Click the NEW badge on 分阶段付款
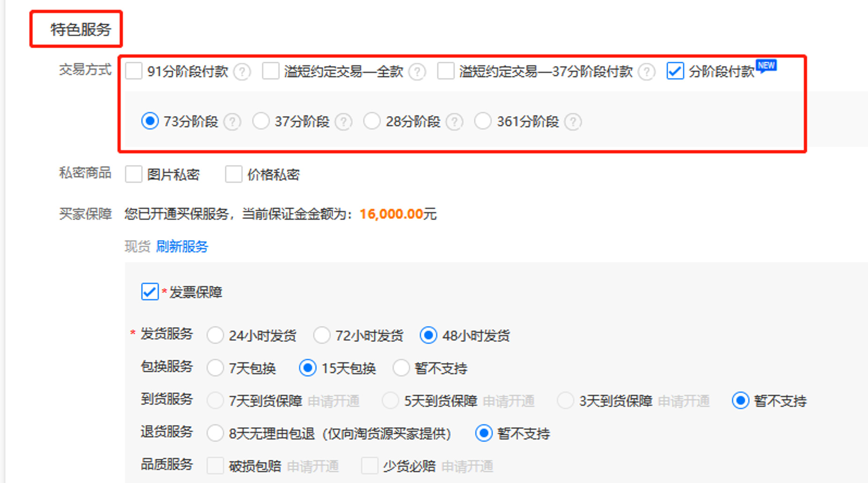 [766, 66]
